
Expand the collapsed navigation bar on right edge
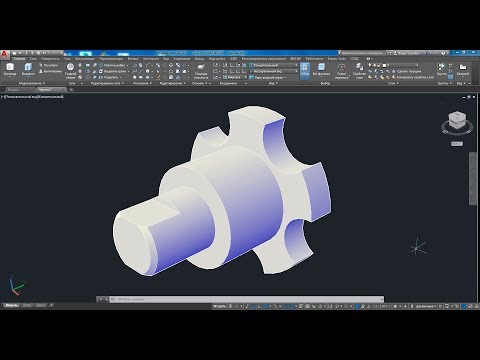click(x=473, y=178)
